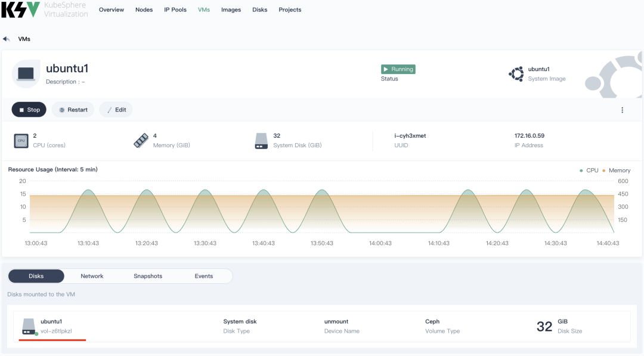Click the IP address 172.16.0.59
644x356 pixels.
pos(530,135)
